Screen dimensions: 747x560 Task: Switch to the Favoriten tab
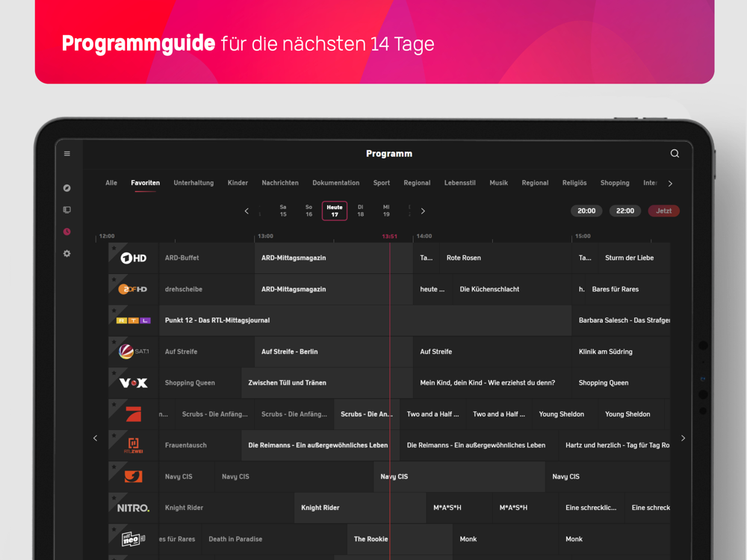click(146, 183)
